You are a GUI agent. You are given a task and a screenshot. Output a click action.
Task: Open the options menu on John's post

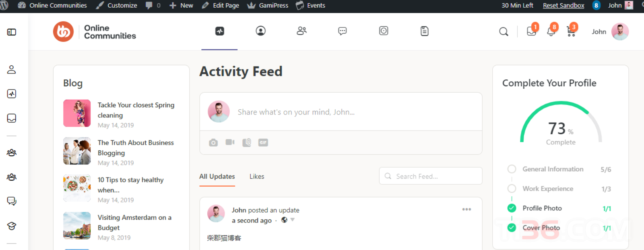click(466, 209)
